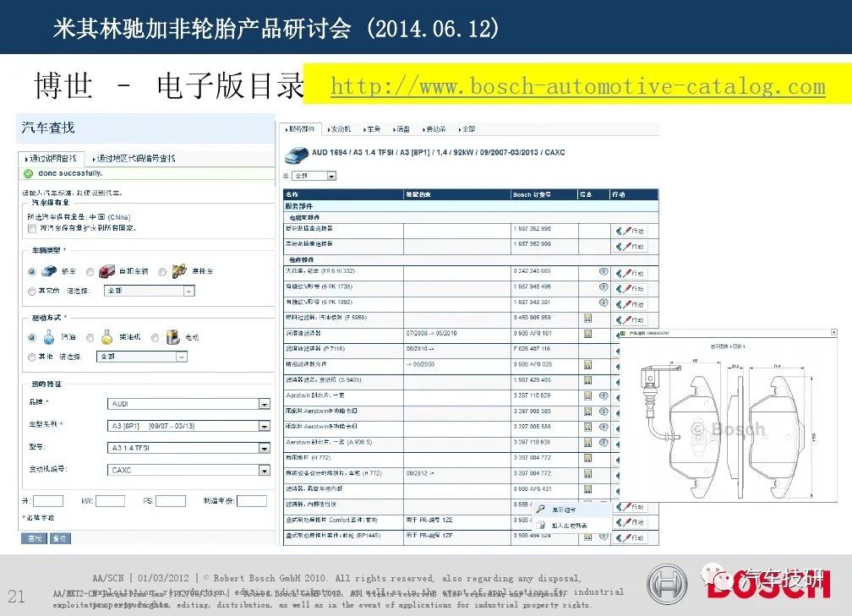
Task: Open the 传动系 tab
Action: 434,129
